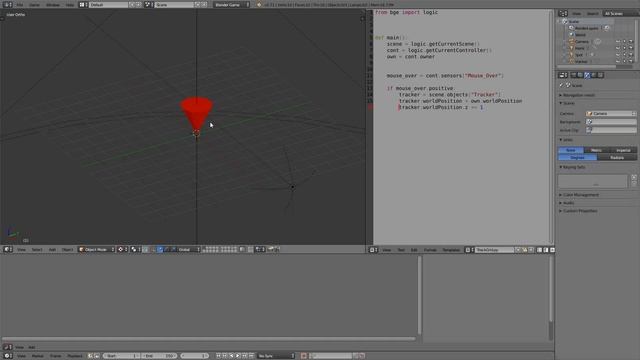The height and width of the screenshot is (360, 640).
Task: Click the timeline Play animation button
Action: tap(238, 356)
